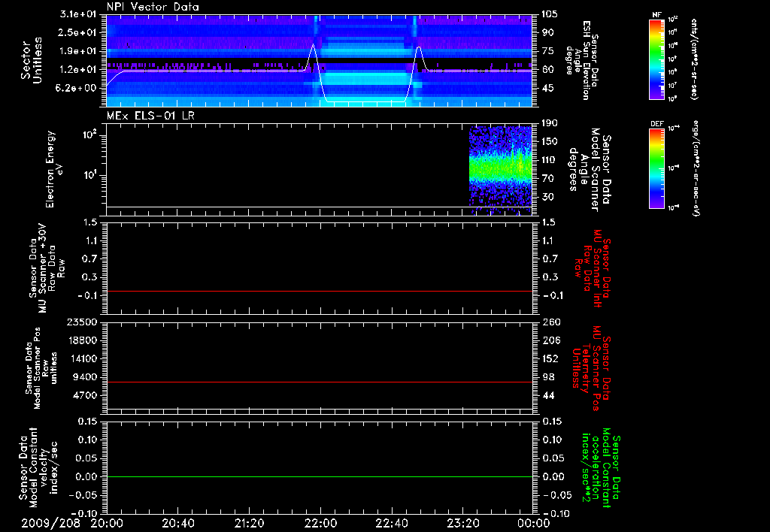Click the 21:20 time axis label
The height and width of the screenshot is (532, 770).
pos(248,522)
